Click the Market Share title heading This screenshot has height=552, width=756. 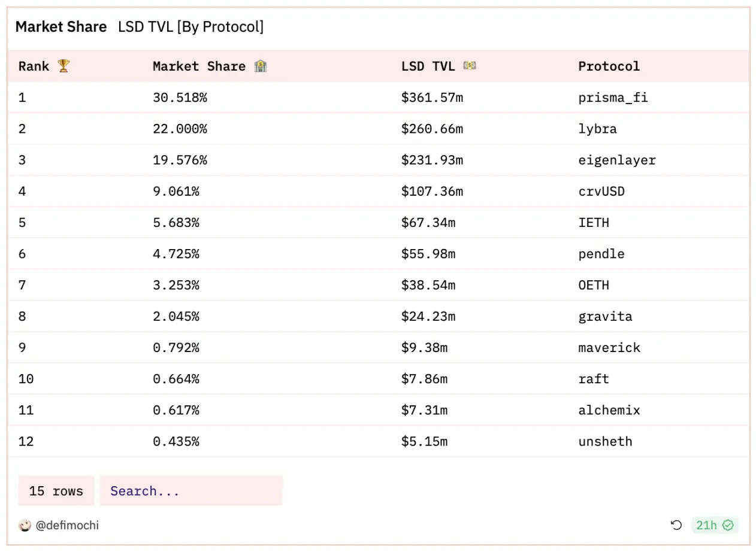click(x=61, y=26)
